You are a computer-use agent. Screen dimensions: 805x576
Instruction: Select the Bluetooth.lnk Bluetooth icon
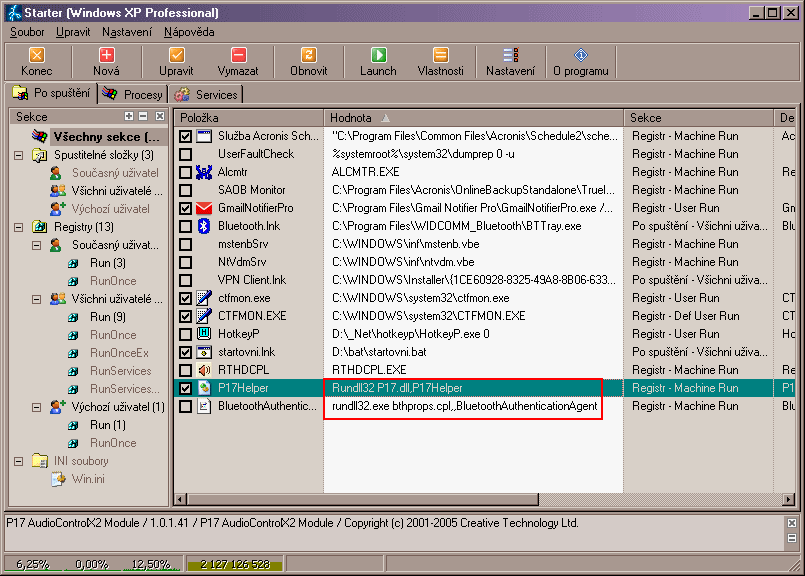[x=204, y=226]
